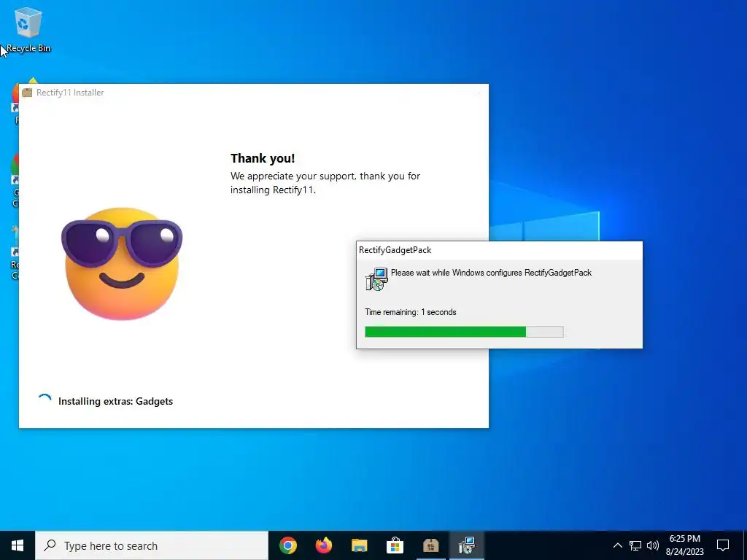Switch to the Windows Installer taskbar item

pyautogui.click(x=467, y=545)
